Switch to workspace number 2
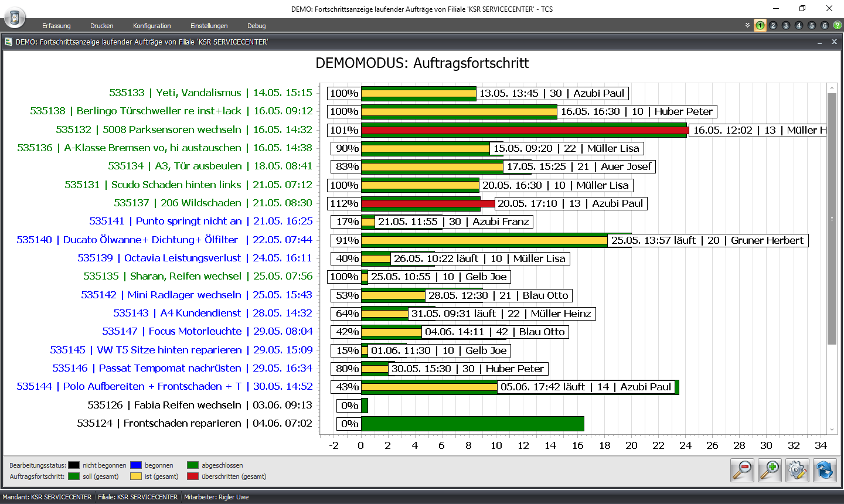This screenshot has width=844, height=504. click(773, 25)
